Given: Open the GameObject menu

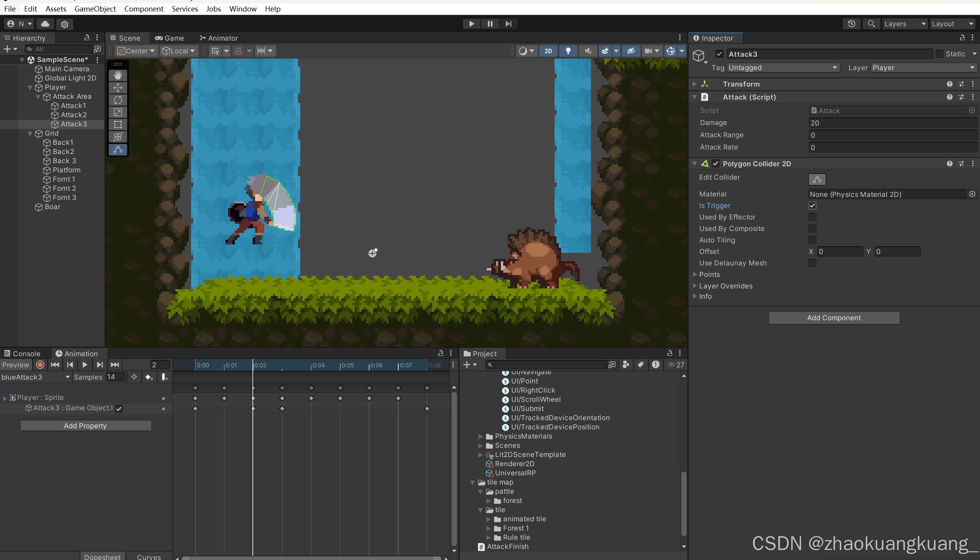Looking at the screenshot, I should (x=95, y=9).
